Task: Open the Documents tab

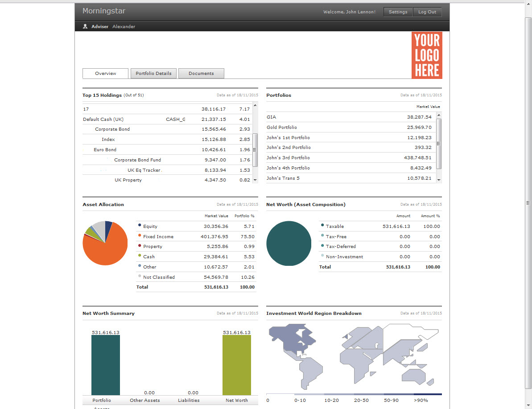Action: [x=201, y=74]
